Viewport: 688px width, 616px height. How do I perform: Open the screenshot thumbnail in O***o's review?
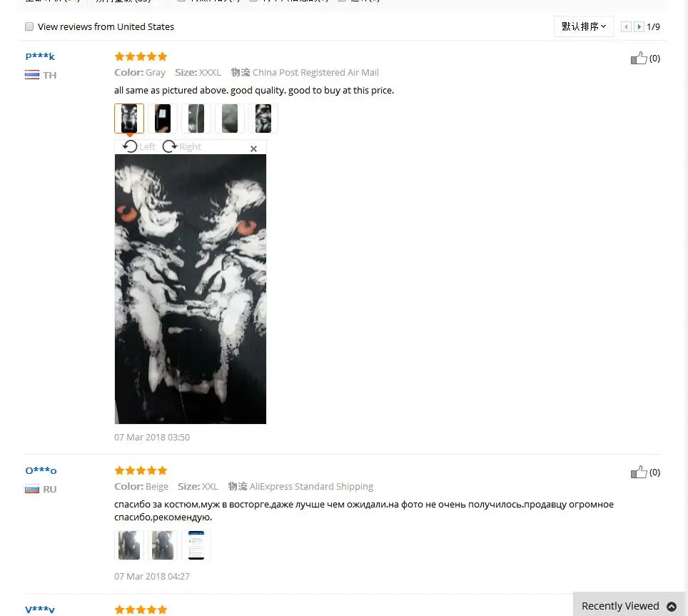pos(196,545)
